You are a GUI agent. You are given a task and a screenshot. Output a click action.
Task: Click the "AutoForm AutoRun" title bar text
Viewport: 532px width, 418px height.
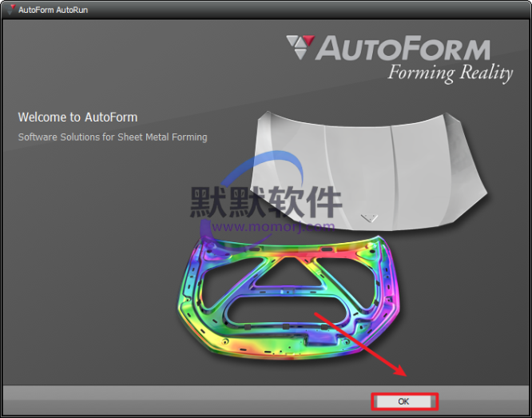(53, 7)
